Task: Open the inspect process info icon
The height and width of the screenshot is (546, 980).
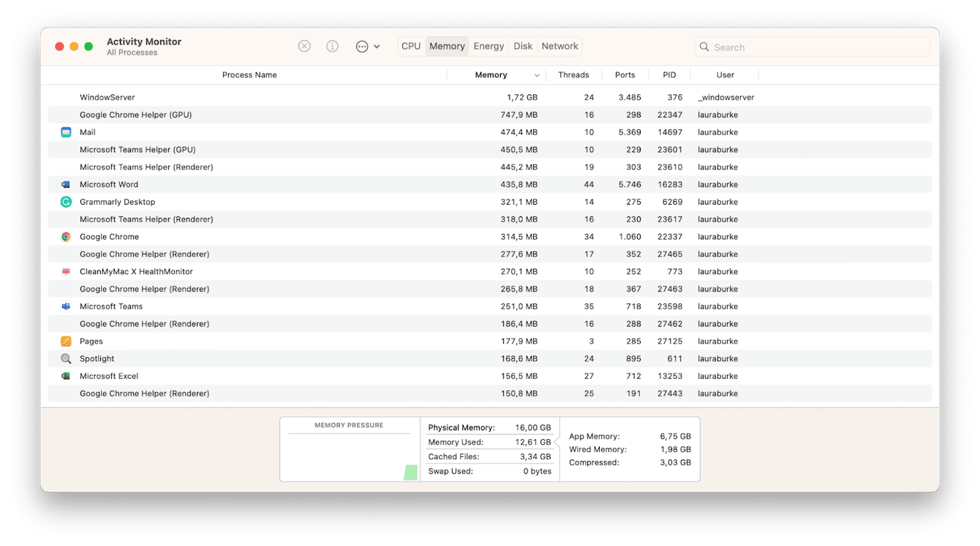Action: point(332,46)
